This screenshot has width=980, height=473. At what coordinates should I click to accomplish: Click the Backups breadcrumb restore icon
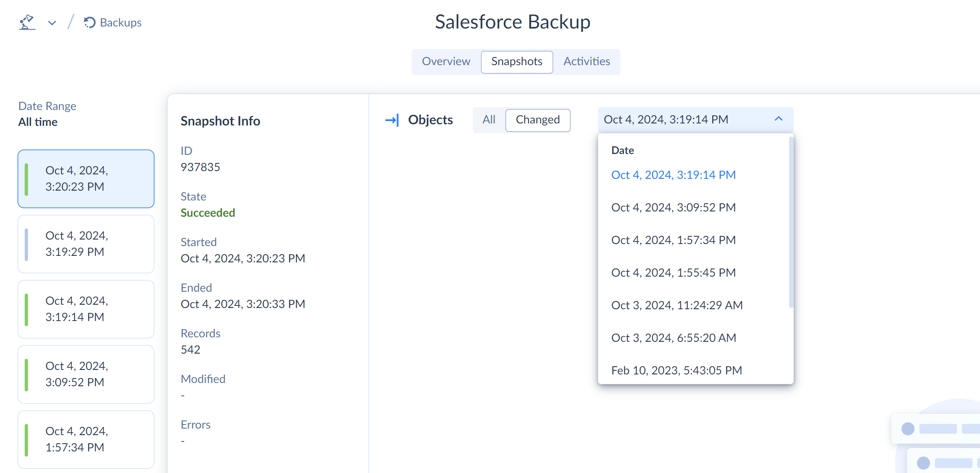pos(89,22)
